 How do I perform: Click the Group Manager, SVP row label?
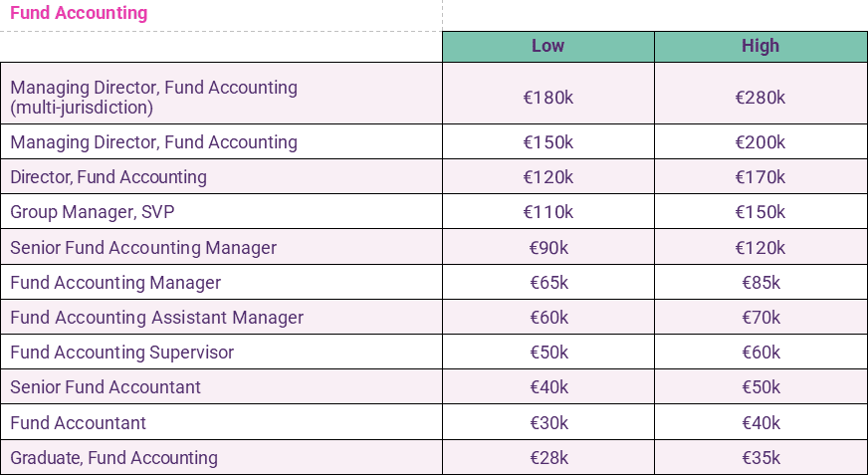(x=96, y=212)
